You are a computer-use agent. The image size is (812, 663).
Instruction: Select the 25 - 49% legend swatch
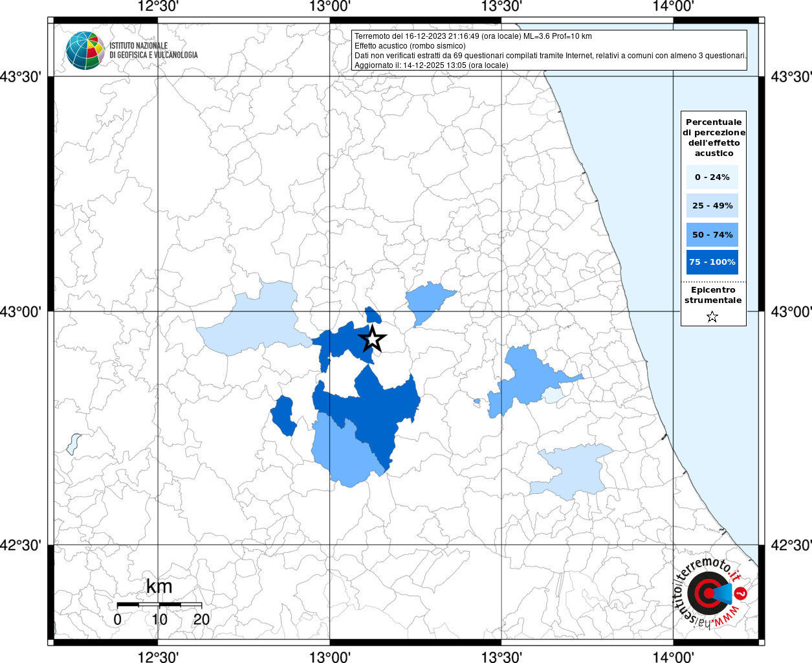click(x=712, y=205)
